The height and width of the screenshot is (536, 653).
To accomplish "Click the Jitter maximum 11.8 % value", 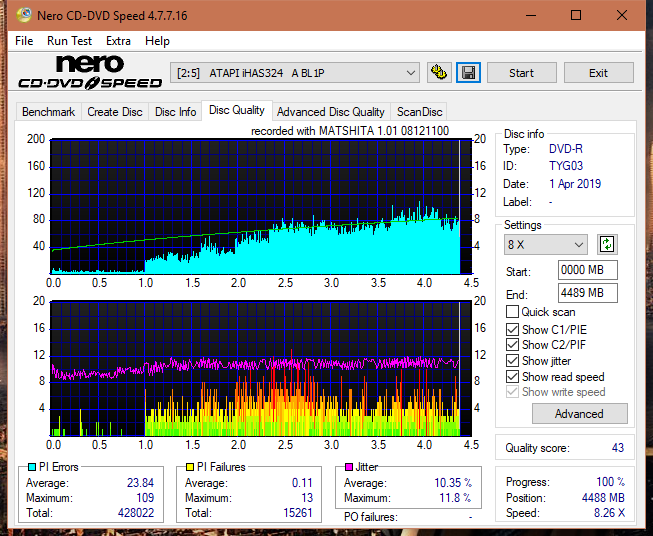I will coord(456,498).
